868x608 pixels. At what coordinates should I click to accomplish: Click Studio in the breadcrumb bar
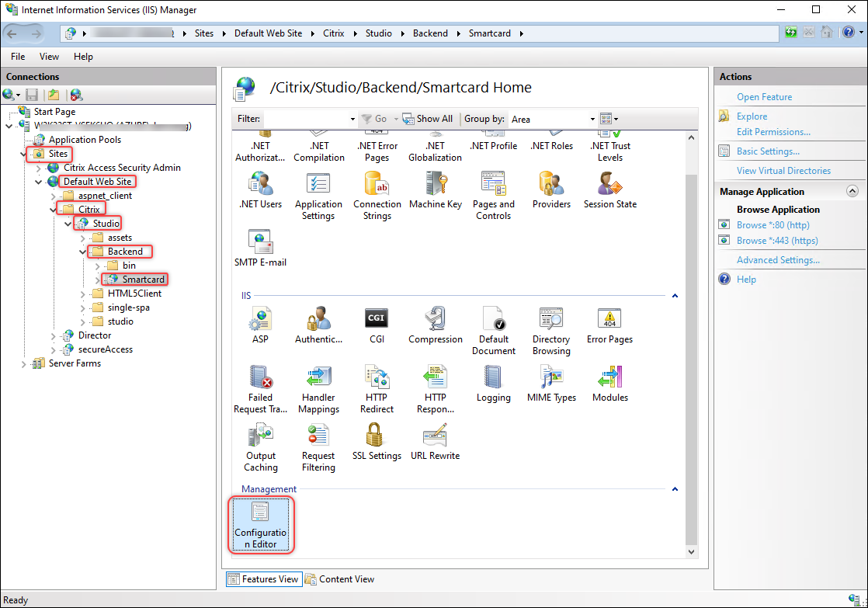pyautogui.click(x=378, y=33)
